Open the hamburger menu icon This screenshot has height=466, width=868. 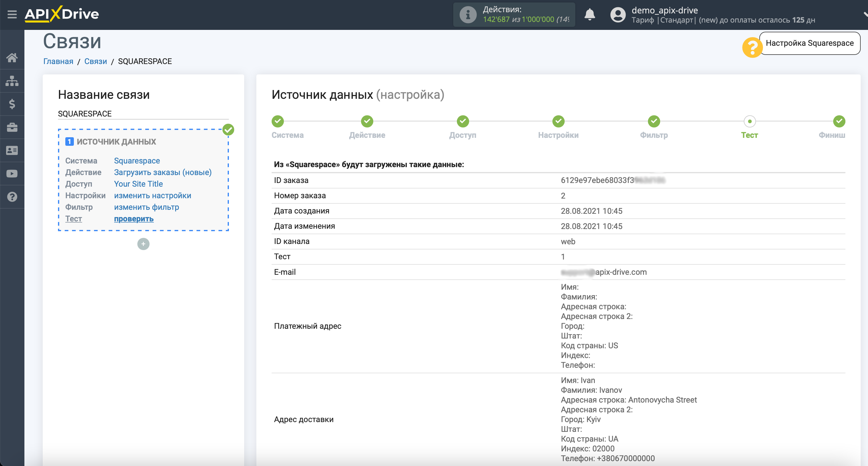click(12, 14)
